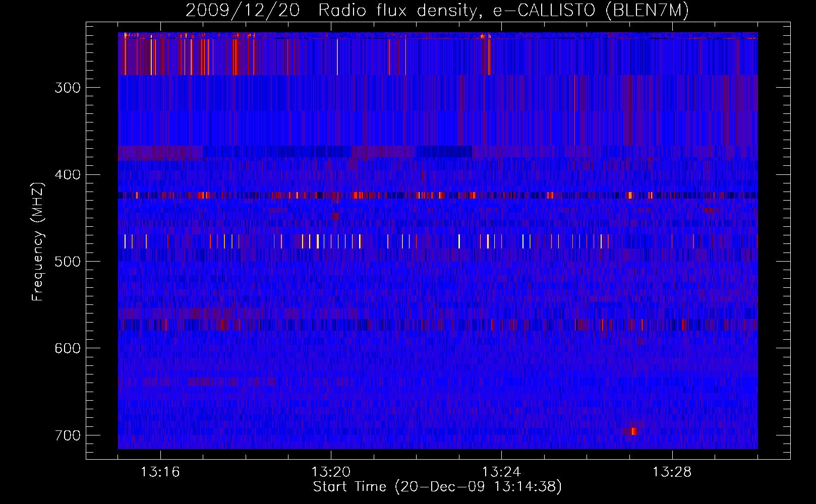Click the plot title mentioning e-CALLISTO (BLEN7M)
816x504 pixels.
click(x=437, y=10)
